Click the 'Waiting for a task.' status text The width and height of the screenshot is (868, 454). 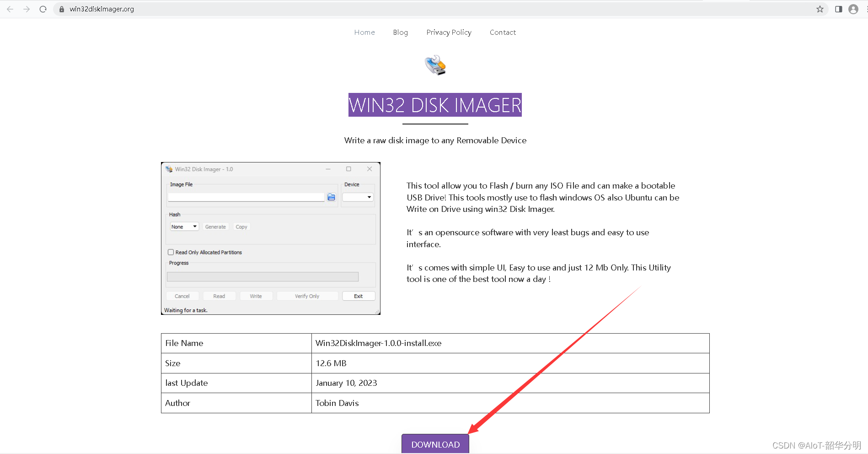click(186, 310)
